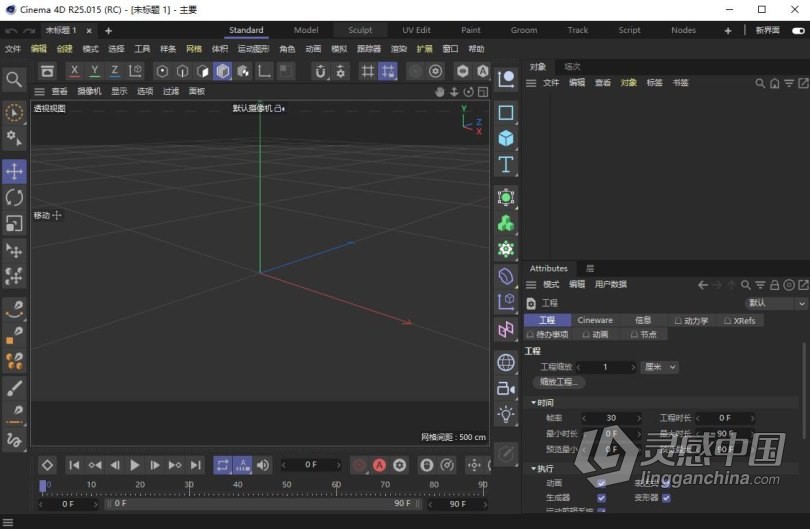Switch to the Sculpt layout tab

point(360,30)
